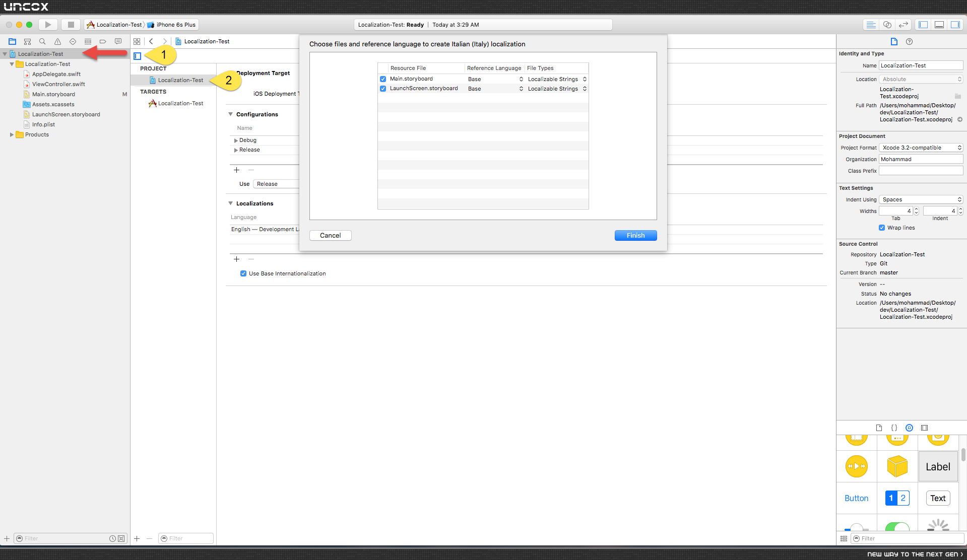Click the Reference Language column header
Screen dimensions: 967x560
tap(494, 68)
